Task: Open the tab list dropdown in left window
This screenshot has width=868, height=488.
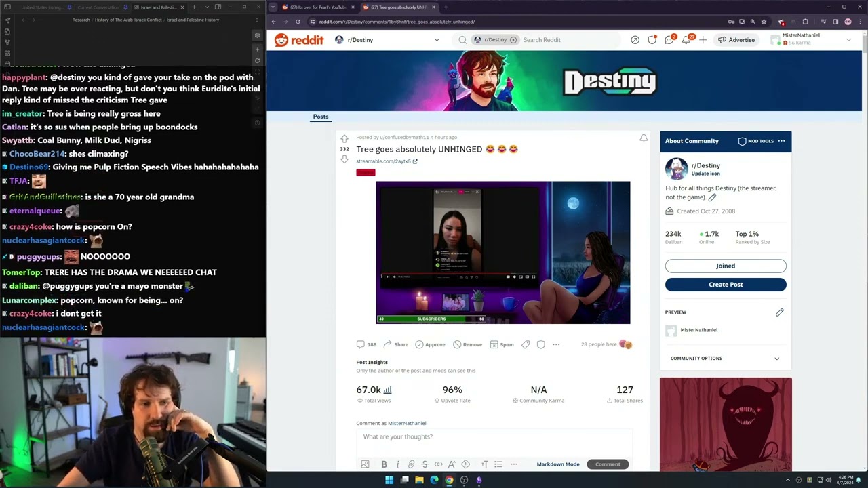Action: [x=206, y=7]
